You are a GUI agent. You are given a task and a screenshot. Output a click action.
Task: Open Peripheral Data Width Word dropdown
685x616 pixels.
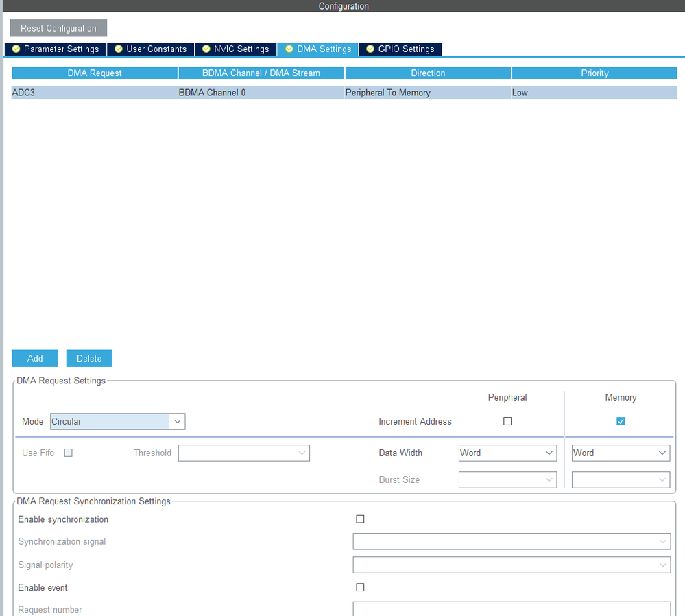tap(507, 453)
